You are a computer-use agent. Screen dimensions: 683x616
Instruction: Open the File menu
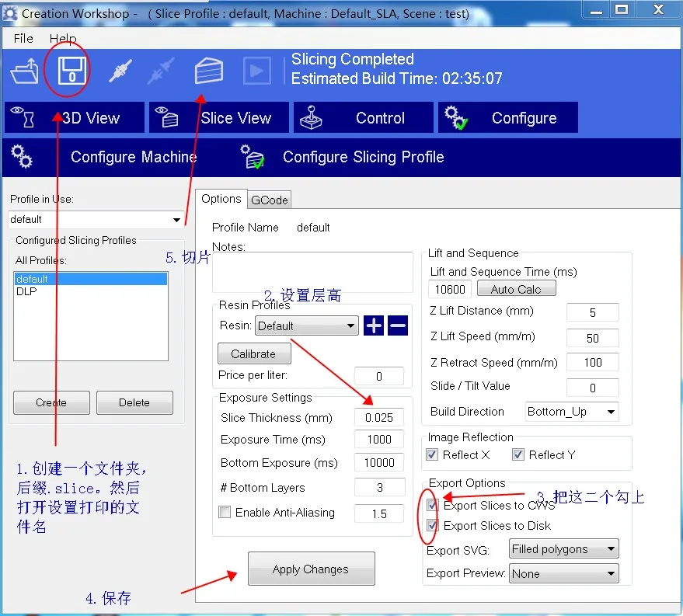[23, 39]
